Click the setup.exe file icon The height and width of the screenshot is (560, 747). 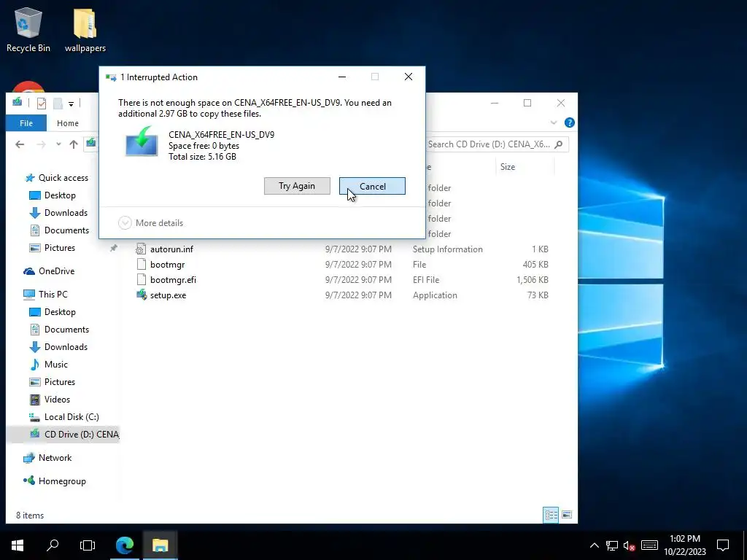pos(142,295)
